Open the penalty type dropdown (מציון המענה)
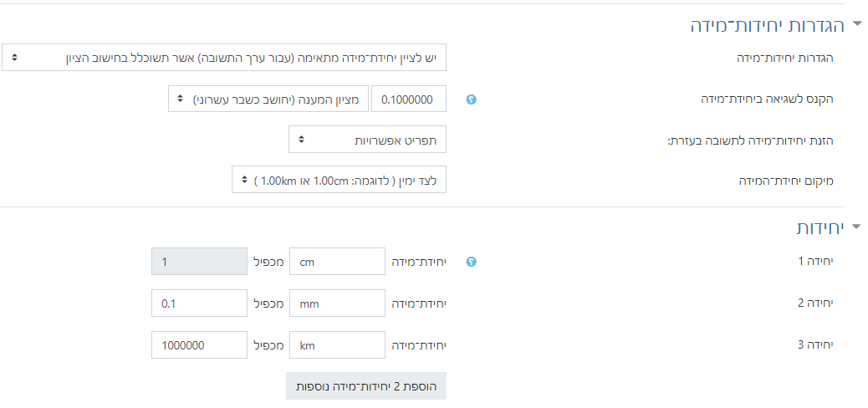 click(266, 99)
